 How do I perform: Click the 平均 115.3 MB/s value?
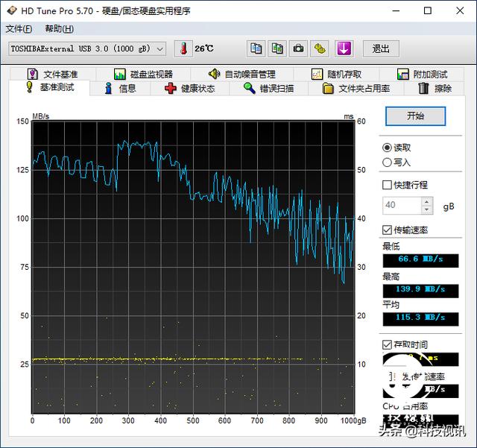(420, 318)
